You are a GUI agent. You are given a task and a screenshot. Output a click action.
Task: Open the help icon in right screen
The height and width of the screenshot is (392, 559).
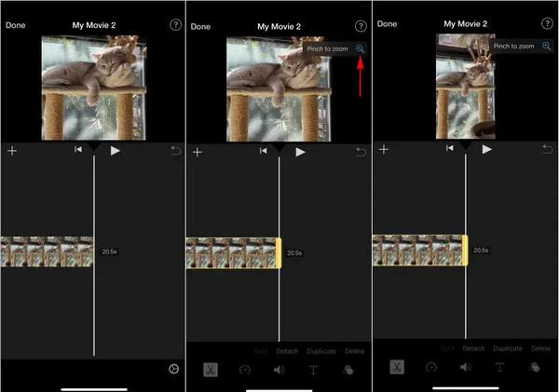pyautogui.click(x=547, y=23)
